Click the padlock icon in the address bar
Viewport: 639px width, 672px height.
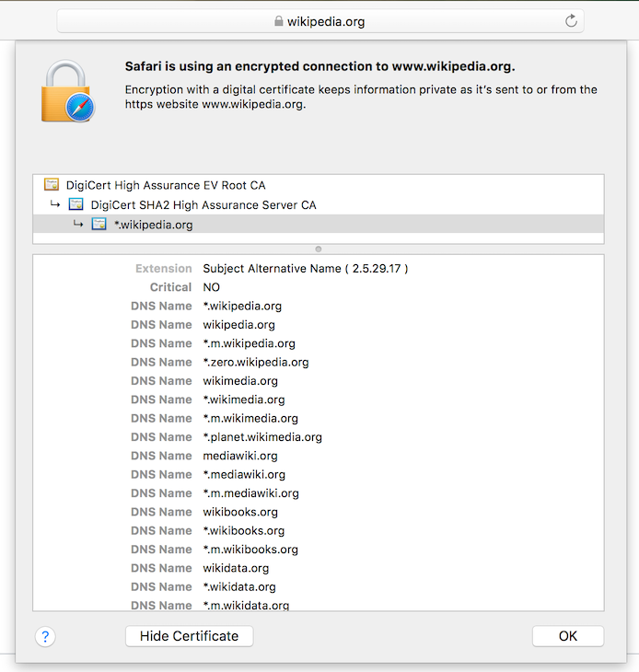(279, 21)
